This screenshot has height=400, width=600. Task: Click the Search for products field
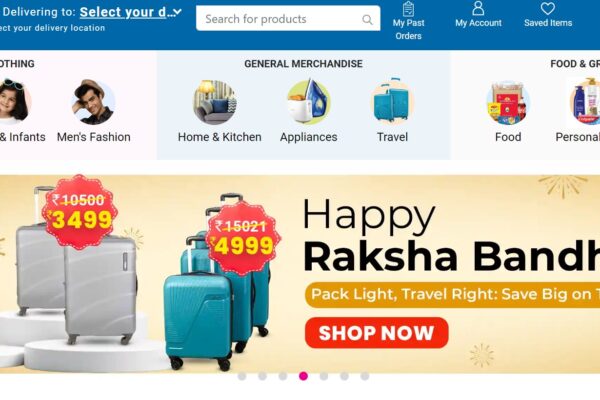click(288, 18)
